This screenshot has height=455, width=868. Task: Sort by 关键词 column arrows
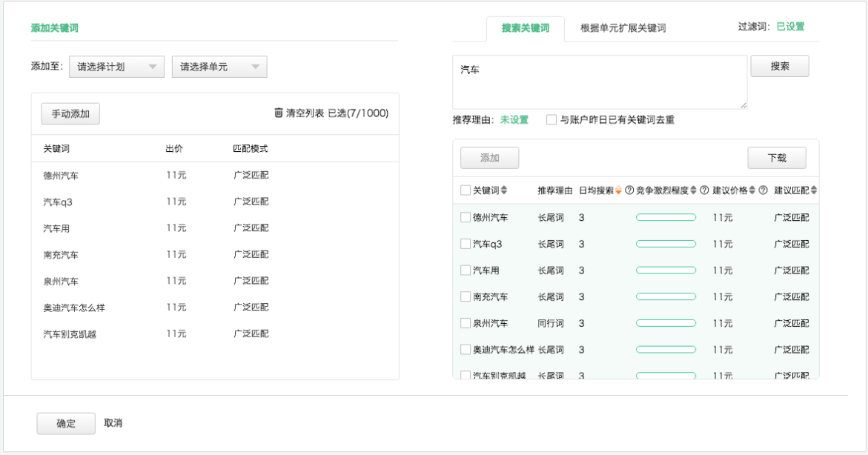coord(504,190)
